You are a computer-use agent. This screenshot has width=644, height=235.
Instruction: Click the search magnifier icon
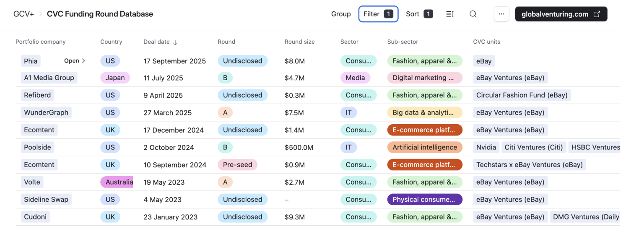coord(473,14)
